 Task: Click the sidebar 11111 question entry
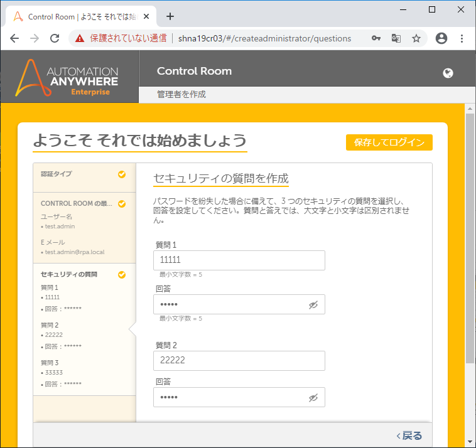[x=52, y=297]
